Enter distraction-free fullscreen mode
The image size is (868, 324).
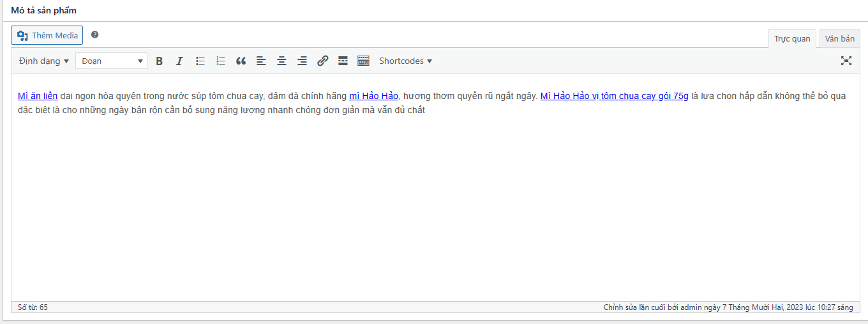(846, 61)
